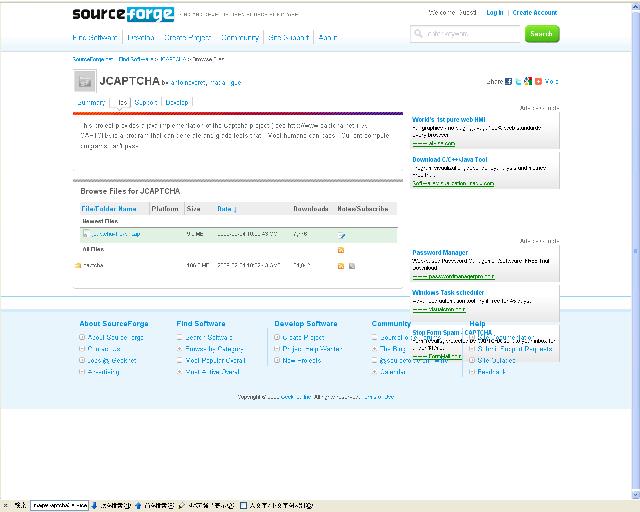Click the Stop Form Spam - CAPTCHA ad

(x=452, y=332)
